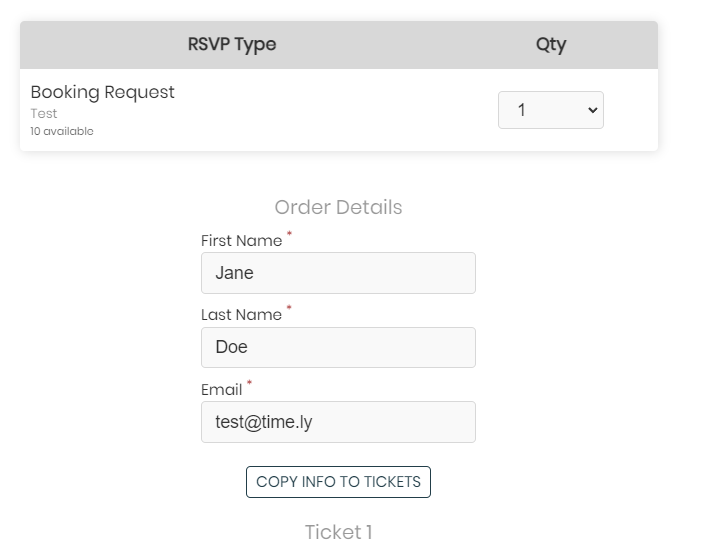
Task: Click the First Name label
Action: pyautogui.click(x=241, y=241)
